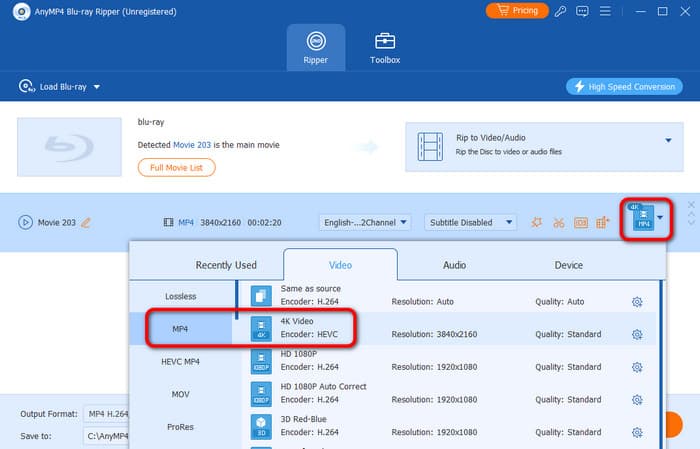The image size is (700, 449).
Task: Select HEVC MP4 format category
Action: click(181, 362)
